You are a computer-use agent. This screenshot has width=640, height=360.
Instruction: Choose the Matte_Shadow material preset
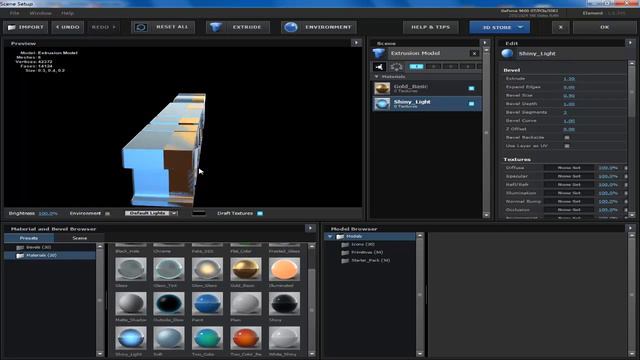131,303
